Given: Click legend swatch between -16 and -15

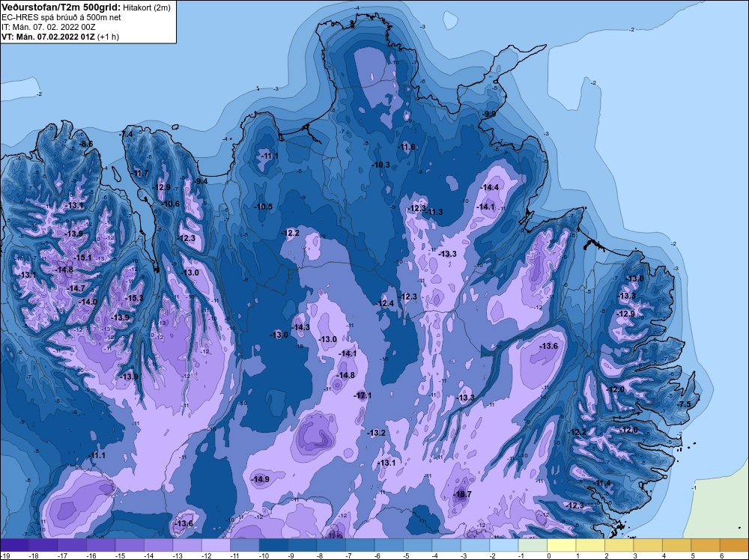Looking at the screenshot, I should click(101, 545).
